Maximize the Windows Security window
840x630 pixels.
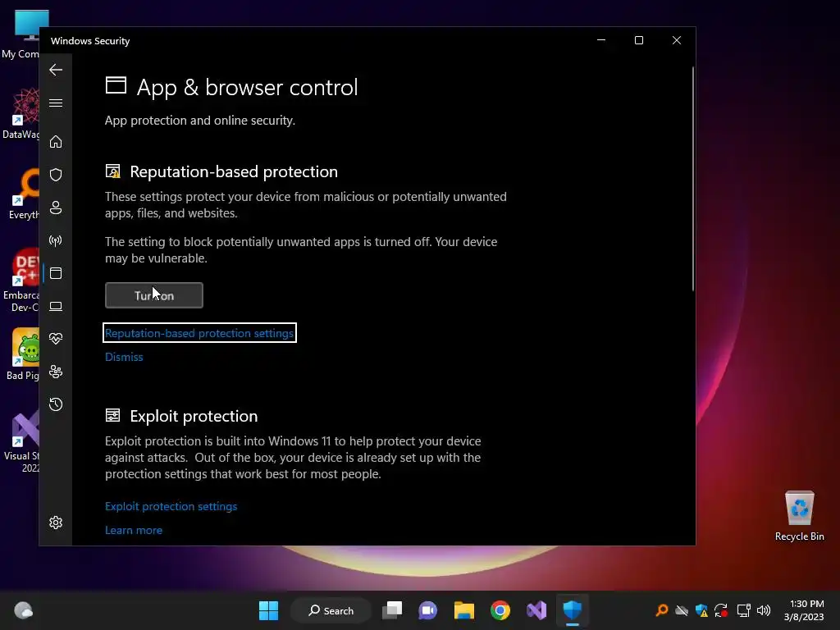638,40
